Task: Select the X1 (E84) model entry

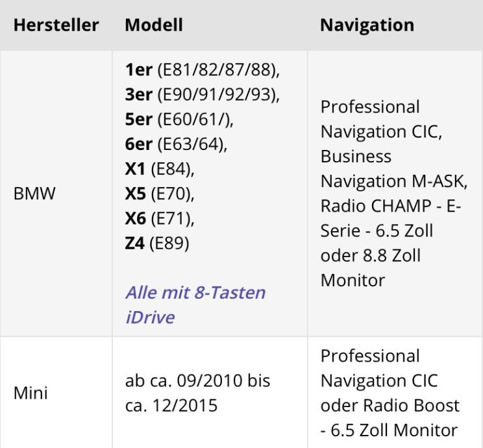Action: point(159,168)
